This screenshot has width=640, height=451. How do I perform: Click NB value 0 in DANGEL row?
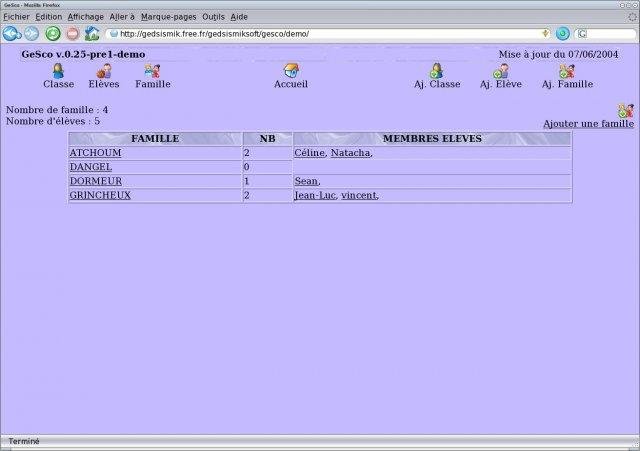[x=247, y=167]
